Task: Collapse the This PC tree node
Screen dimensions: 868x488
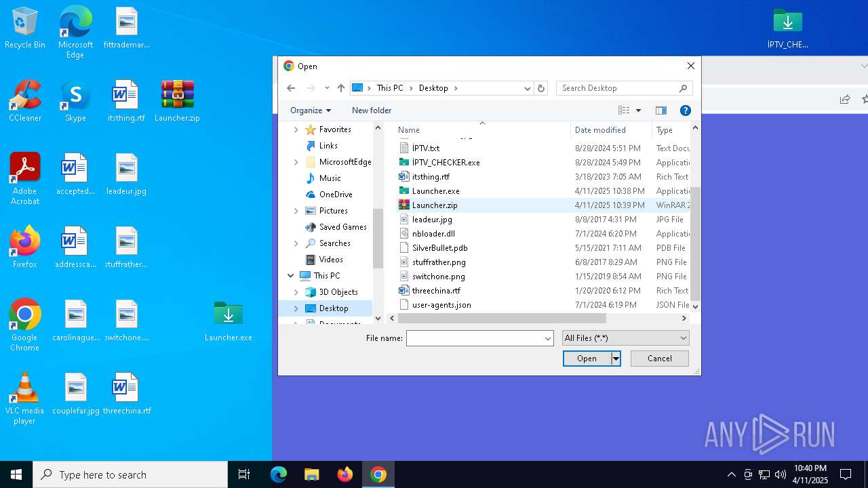Action: pos(291,276)
